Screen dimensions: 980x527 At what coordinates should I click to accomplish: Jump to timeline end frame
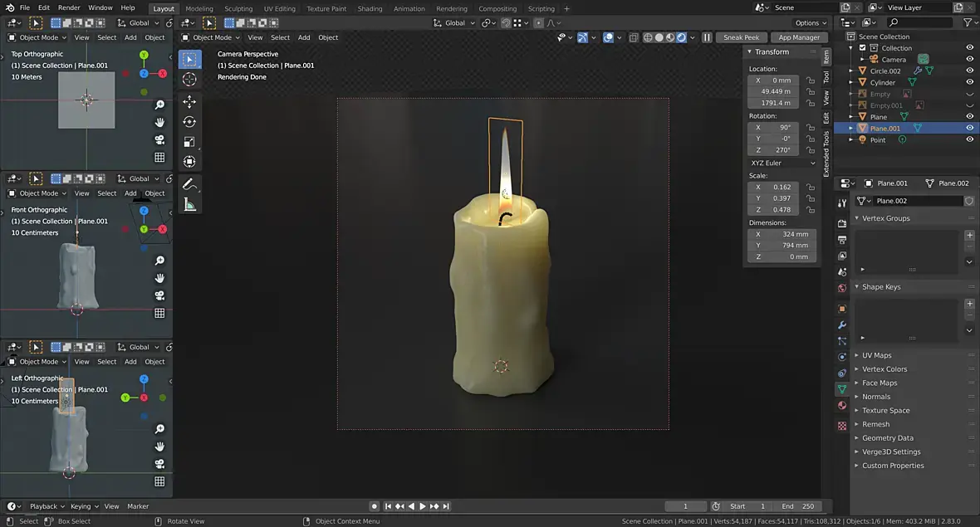tap(446, 506)
